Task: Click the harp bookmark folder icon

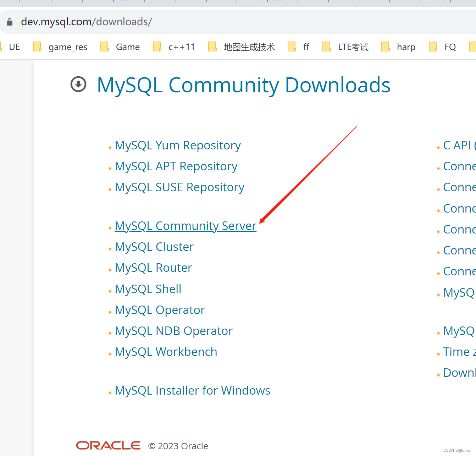Action: click(x=385, y=46)
